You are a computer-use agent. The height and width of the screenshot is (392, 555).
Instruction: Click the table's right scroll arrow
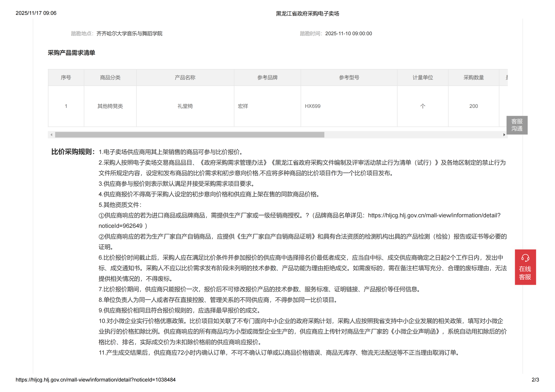(x=504, y=135)
